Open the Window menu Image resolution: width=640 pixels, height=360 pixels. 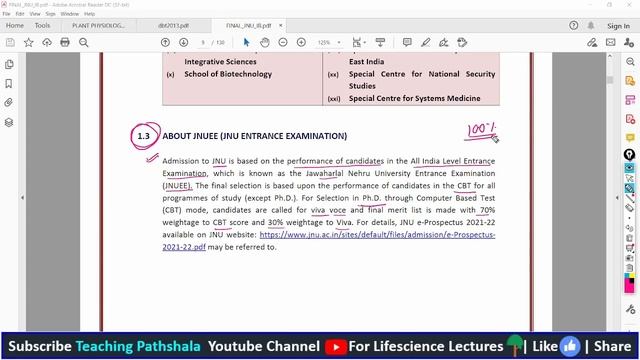pos(70,14)
